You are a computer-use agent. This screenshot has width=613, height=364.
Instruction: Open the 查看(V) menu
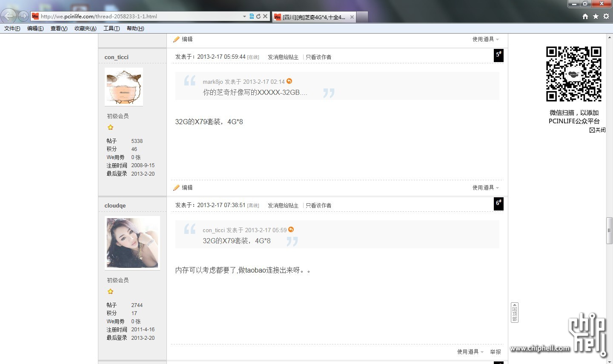(59, 28)
